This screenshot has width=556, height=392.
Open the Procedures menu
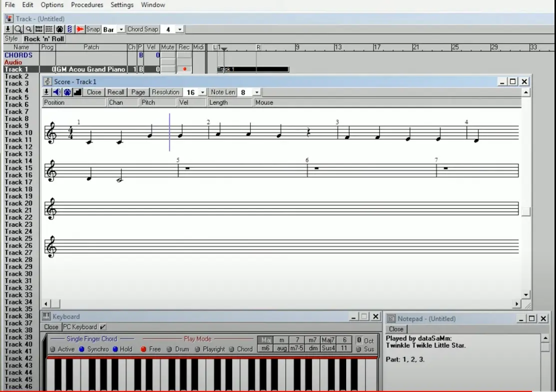(x=87, y=5)
